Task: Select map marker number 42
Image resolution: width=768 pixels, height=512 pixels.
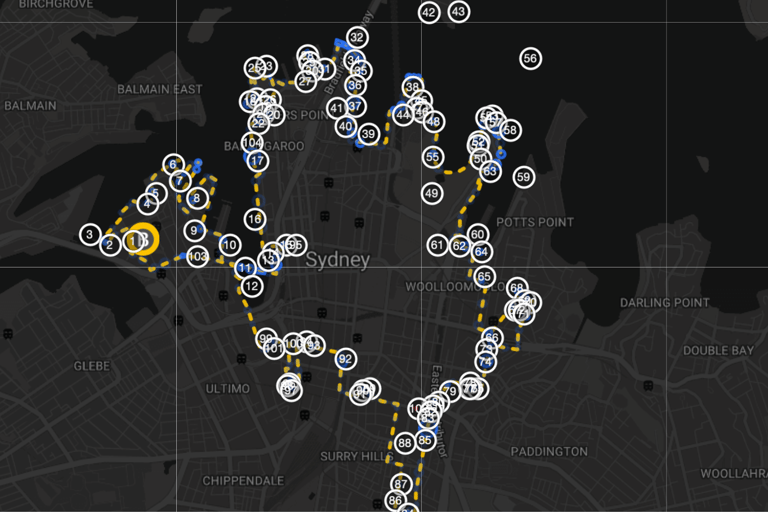Action: pyautogui.click(x=429, y=12)
